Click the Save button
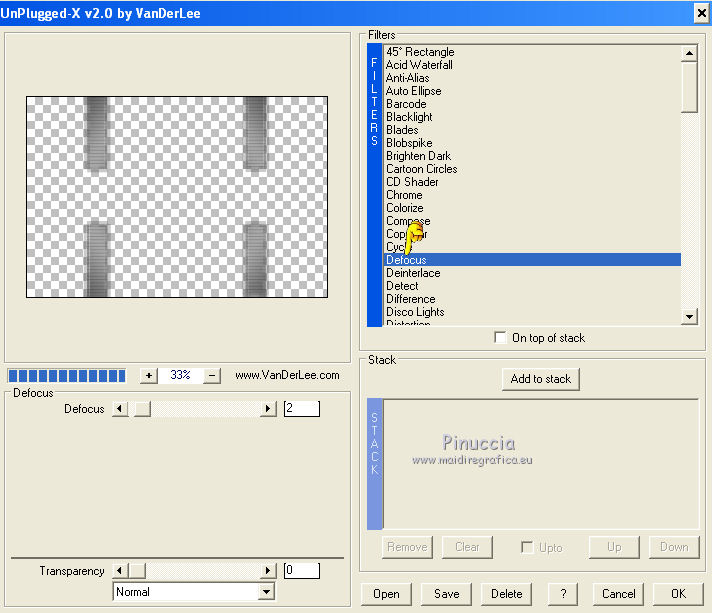 (446, 594)
